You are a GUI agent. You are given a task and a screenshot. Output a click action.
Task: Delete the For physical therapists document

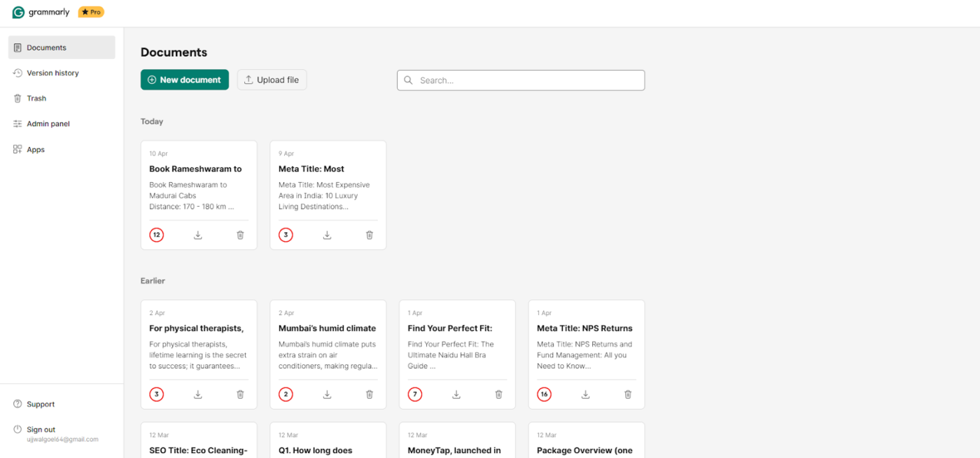pyautogui.click(x=240, y=395)
